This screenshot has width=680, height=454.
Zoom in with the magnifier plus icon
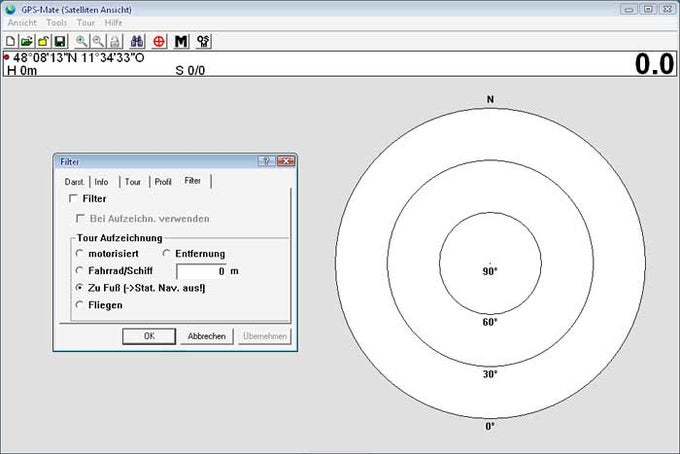click(81, 42)
